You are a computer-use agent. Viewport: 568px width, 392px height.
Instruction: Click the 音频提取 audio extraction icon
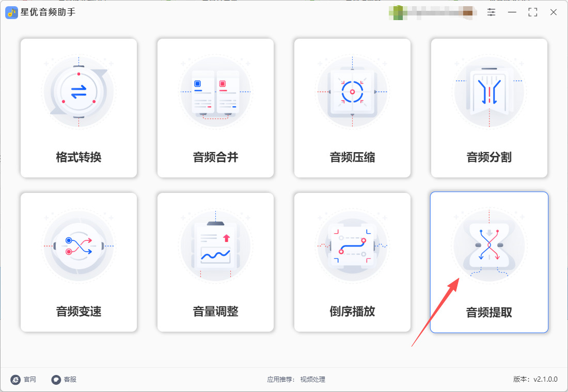click(x=489, y=246)
